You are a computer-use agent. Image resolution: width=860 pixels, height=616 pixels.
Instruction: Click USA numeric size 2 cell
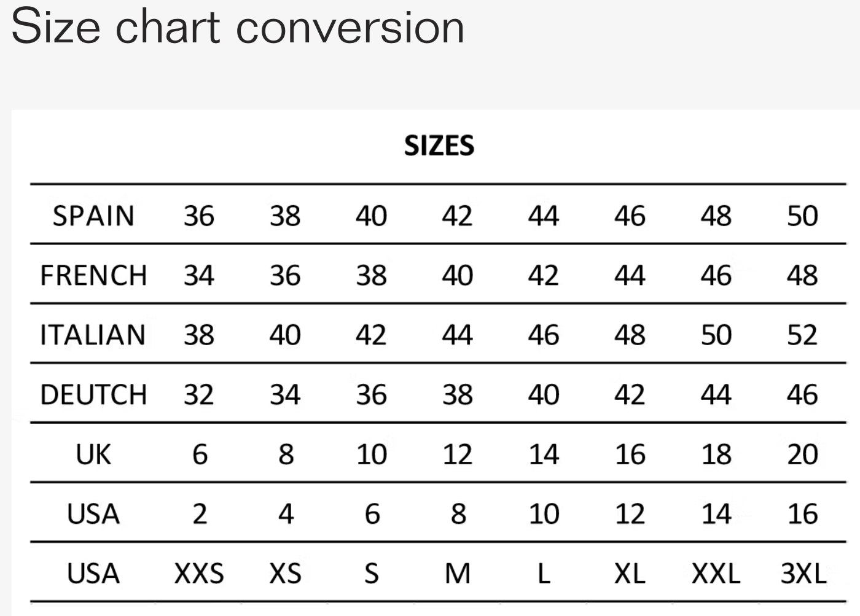pyautogui.click(x=200, y=514)
